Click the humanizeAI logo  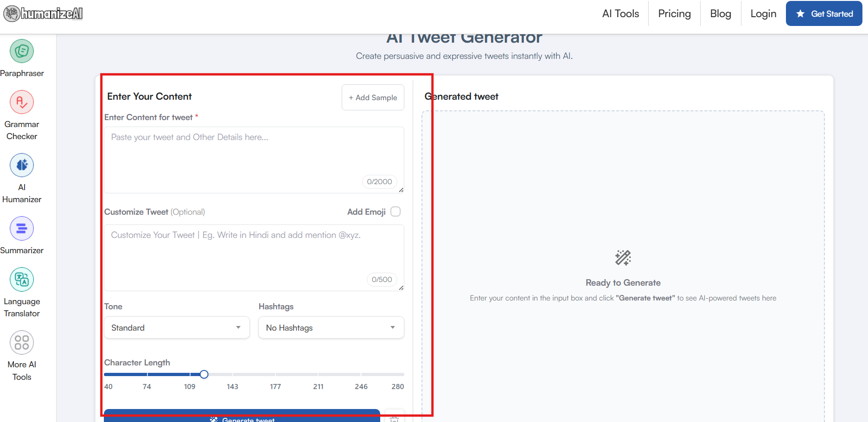43,14
